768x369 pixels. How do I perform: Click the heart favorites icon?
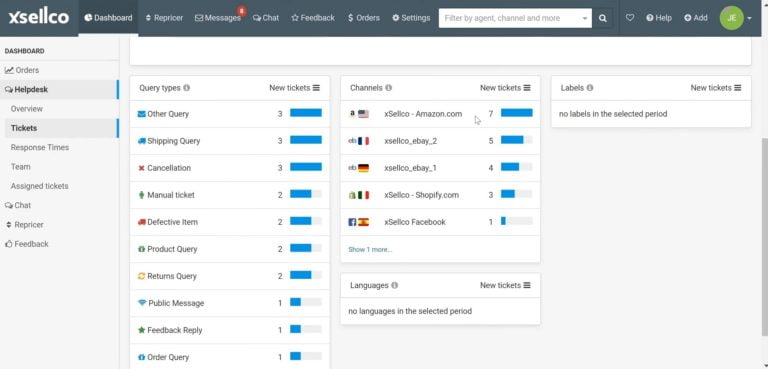pos(630,18)
